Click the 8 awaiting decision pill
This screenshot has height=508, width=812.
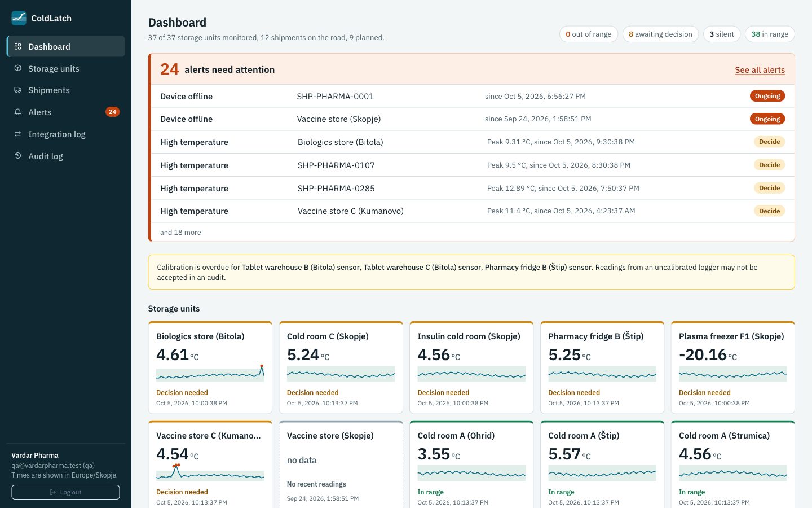point(660,34)
